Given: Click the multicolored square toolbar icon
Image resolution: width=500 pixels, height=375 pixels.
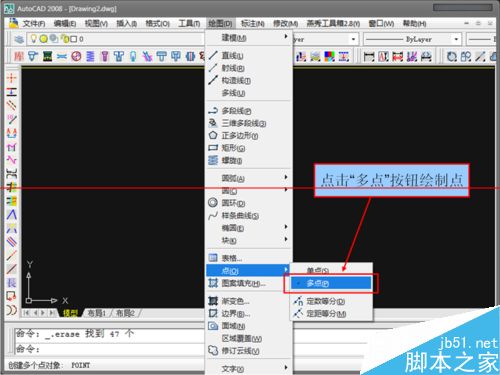Looking at the screenshot, I should 329,56.
